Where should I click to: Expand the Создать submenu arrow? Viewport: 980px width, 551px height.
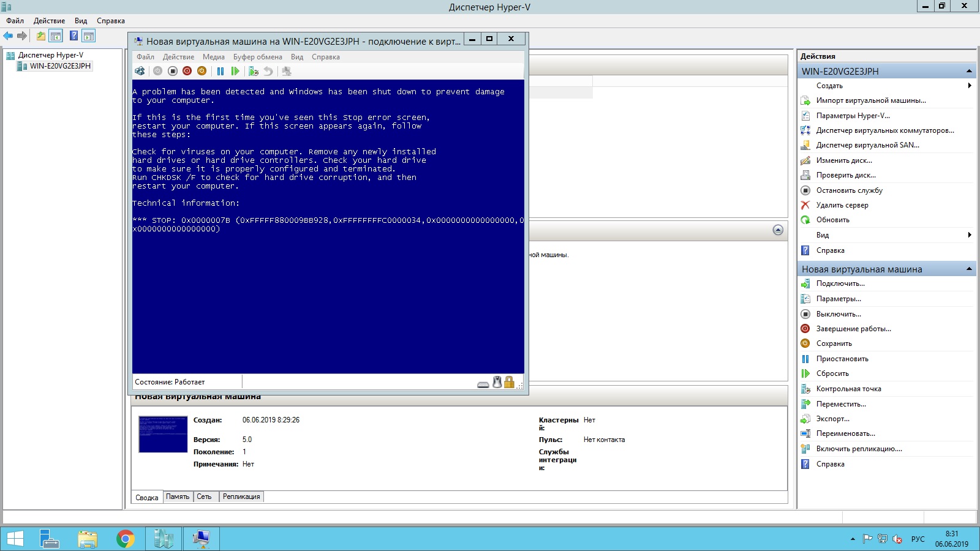[970, 86]
